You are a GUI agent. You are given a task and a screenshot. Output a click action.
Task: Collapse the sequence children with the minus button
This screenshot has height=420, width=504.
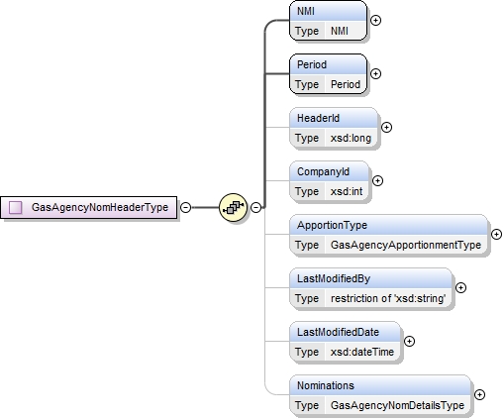[x=255, y=207]
